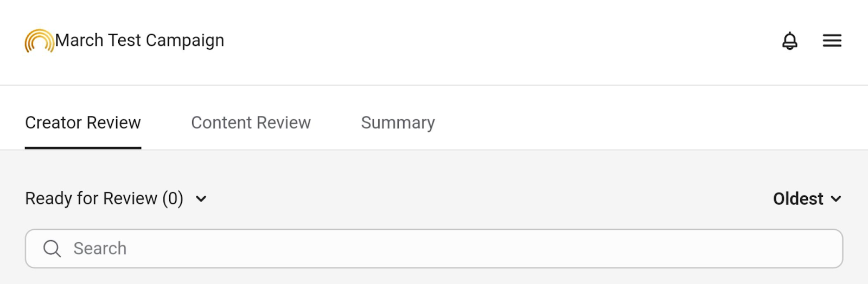Click the underline beneath Creator Review

click(x=83, y=148)
